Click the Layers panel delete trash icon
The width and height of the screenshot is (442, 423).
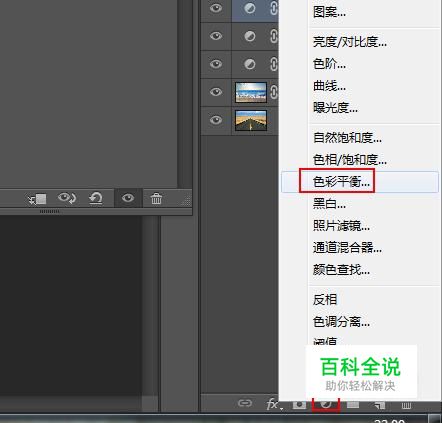(x=406, y=405)
